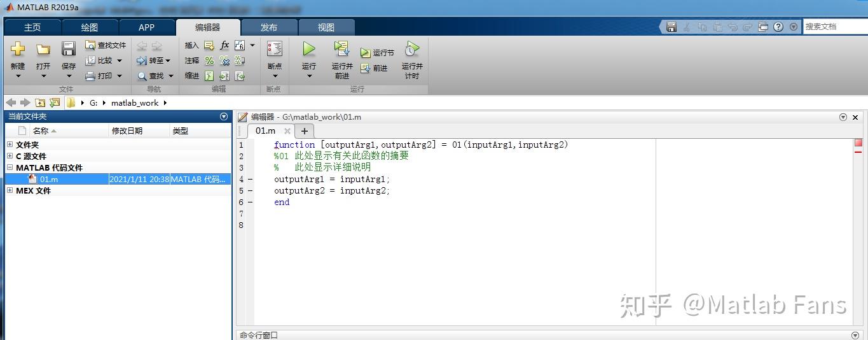
Task: Click 运行节 (Run Section) button
Action: coord(377,53)
